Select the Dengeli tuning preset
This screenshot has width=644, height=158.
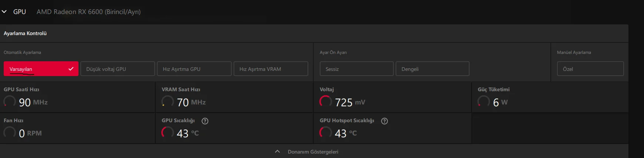[x=432, y=69]
